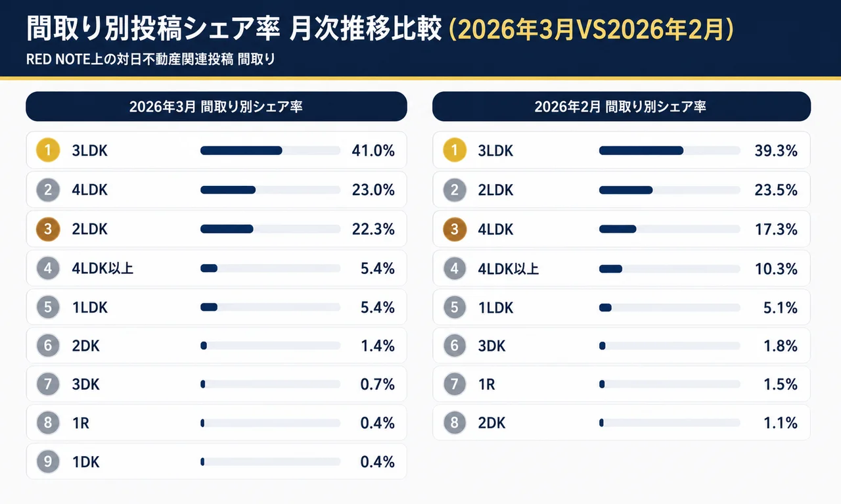Click the February 4LDK以上 10.3% progress bar

pyautogui.click(x=669, y=269)
